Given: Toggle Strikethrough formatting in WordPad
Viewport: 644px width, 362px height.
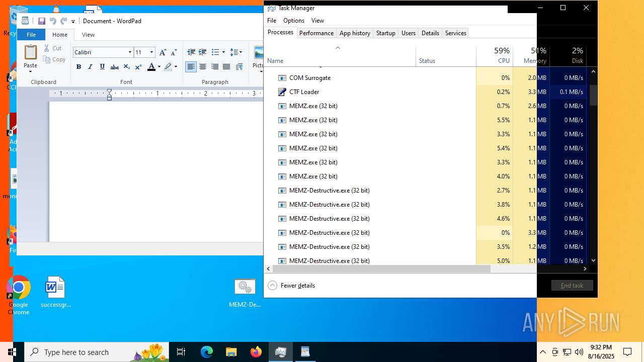Looking at the screenshot, I should [115, 67].
